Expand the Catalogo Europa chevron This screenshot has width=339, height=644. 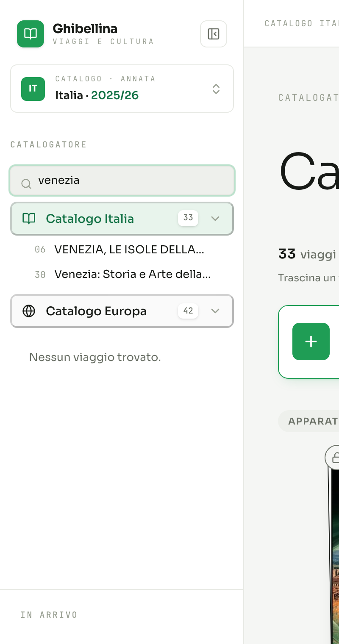tap(215, 311)
